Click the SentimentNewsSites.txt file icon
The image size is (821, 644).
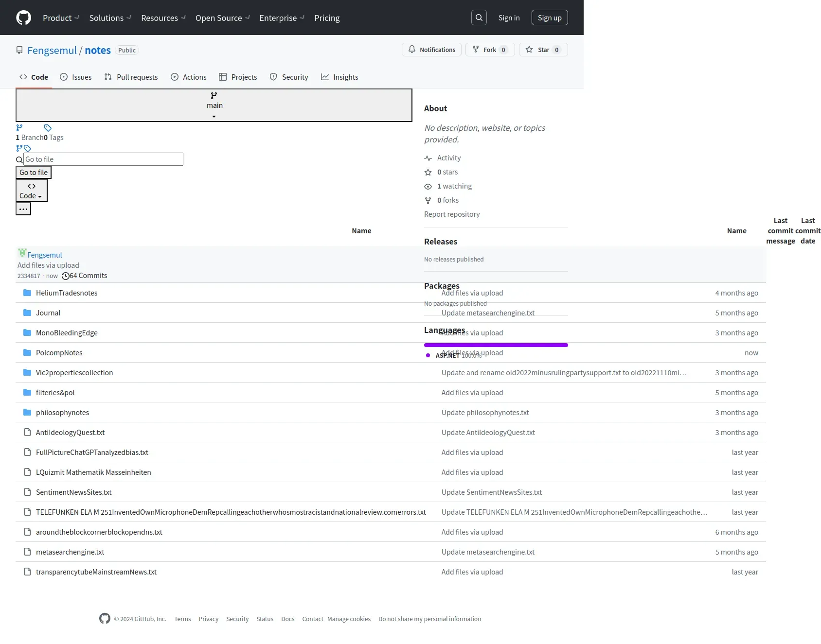click(27, 492)
